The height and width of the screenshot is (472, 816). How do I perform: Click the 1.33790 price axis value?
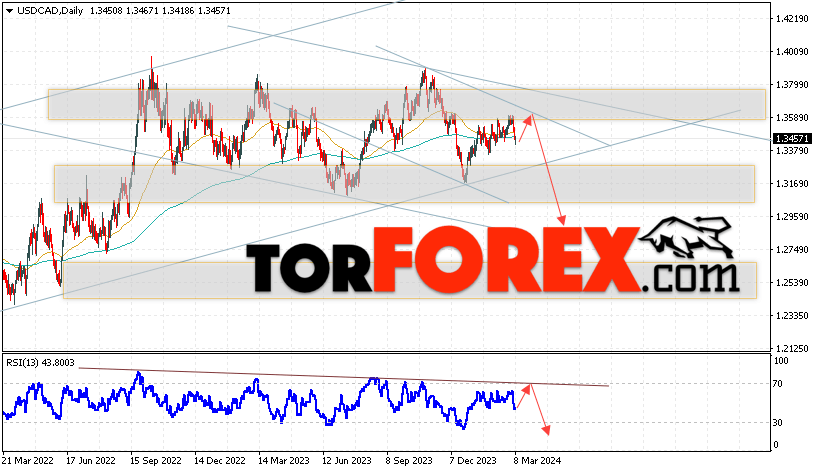coord(792,150)
